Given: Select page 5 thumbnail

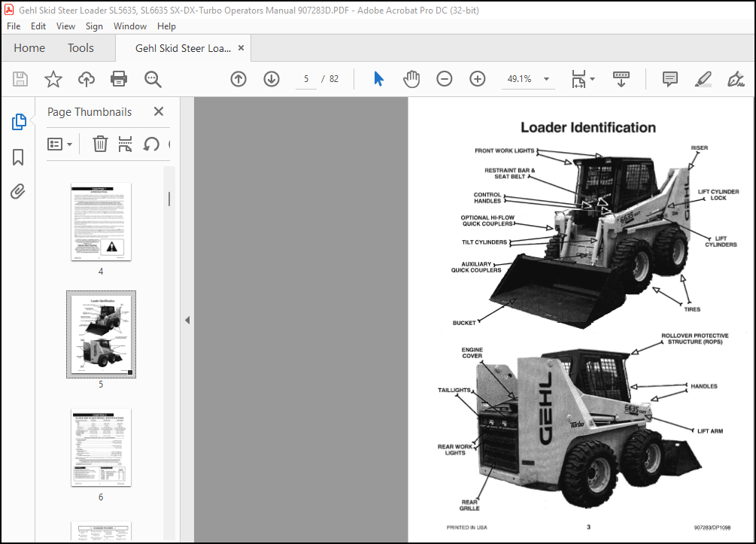Looking at the screenshot, I should click(x=101, y=335).
